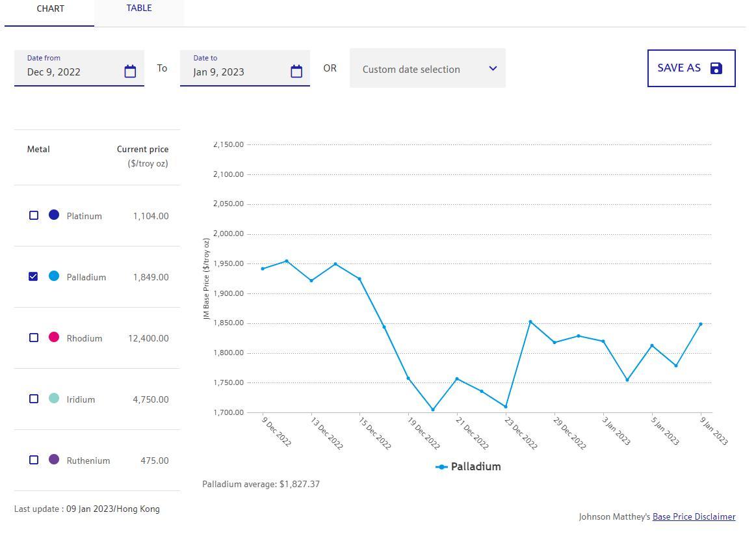Click the last data point on 9 Jan 2023
This screenshot has height=534, width=756.
(701, 324)
